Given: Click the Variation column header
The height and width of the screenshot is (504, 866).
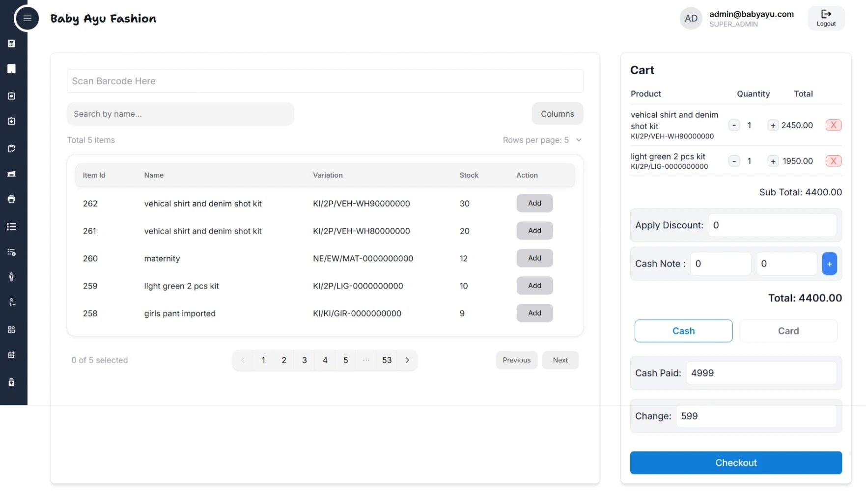Looking at the screenshot, I should 328,175.
